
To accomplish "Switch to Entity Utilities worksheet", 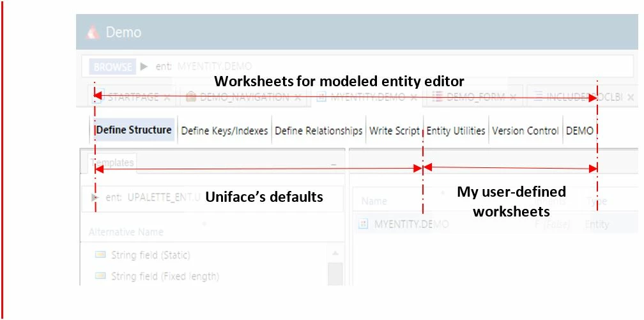I will tap(456, 131).
